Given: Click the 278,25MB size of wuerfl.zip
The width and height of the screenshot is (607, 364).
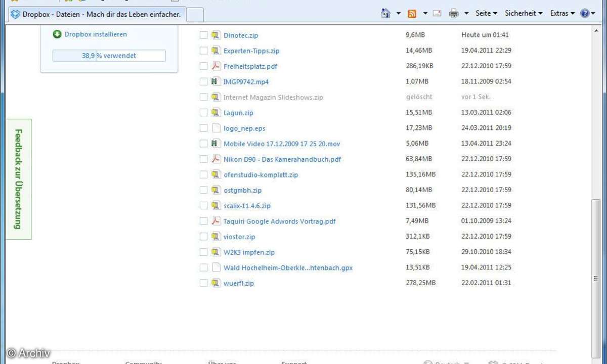Looking at the screenshot, I should 420,283.
